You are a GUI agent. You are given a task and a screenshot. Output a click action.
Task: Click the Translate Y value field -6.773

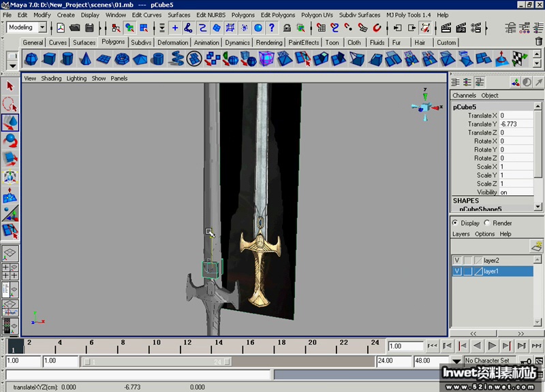point(516,124)
